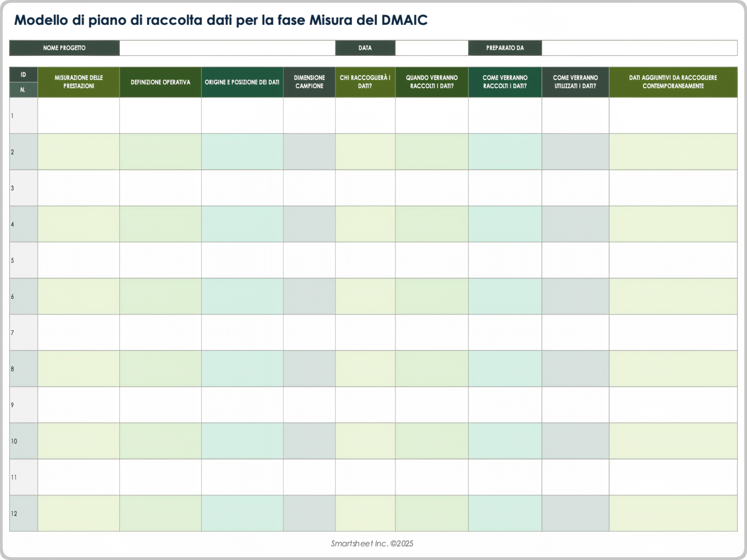Viewport: 747px width, 560px height.
Task: Click the Dimensione Campione cell in row 5
Action: [x=309, y=260]
